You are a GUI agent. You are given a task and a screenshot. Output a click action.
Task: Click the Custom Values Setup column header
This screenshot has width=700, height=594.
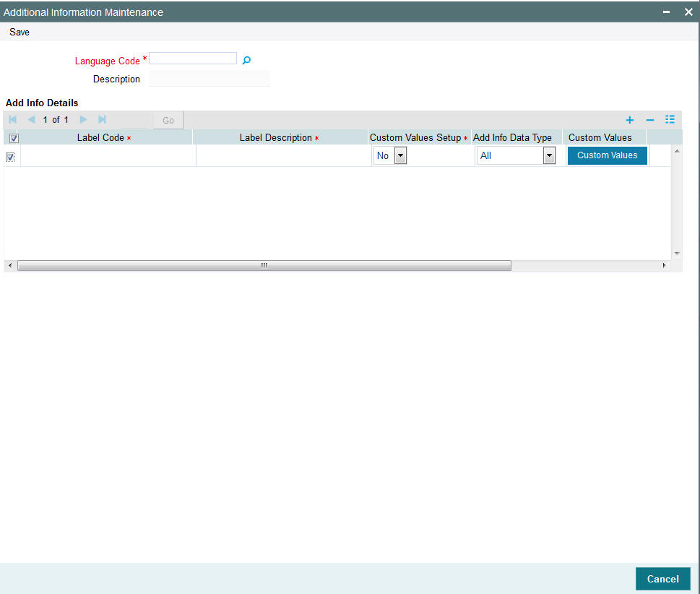point(419,137)
